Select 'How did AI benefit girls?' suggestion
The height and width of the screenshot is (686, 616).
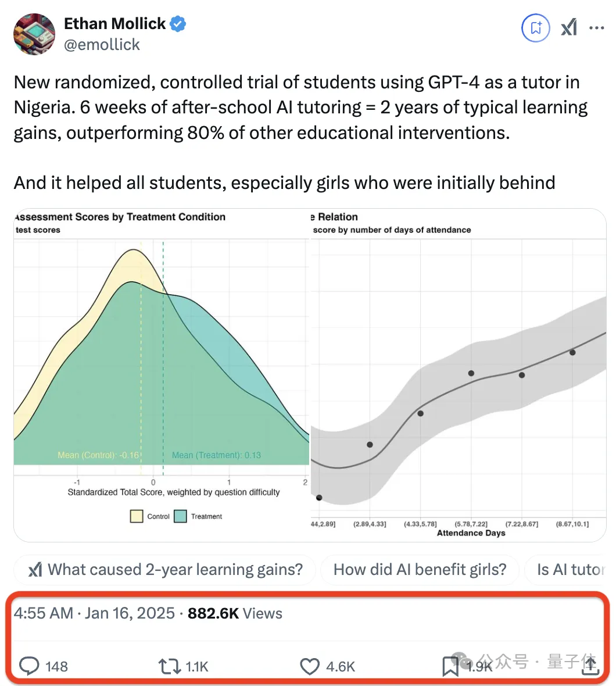click(x=420, y=569)
